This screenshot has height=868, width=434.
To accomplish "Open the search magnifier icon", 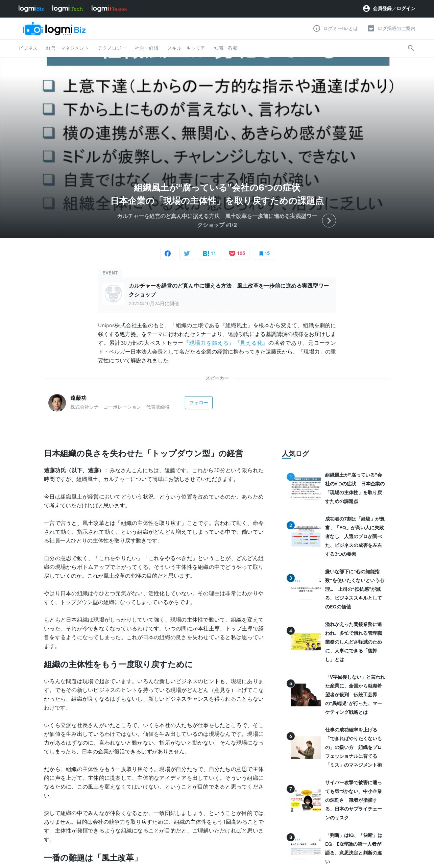I will [x=411, y=48].
